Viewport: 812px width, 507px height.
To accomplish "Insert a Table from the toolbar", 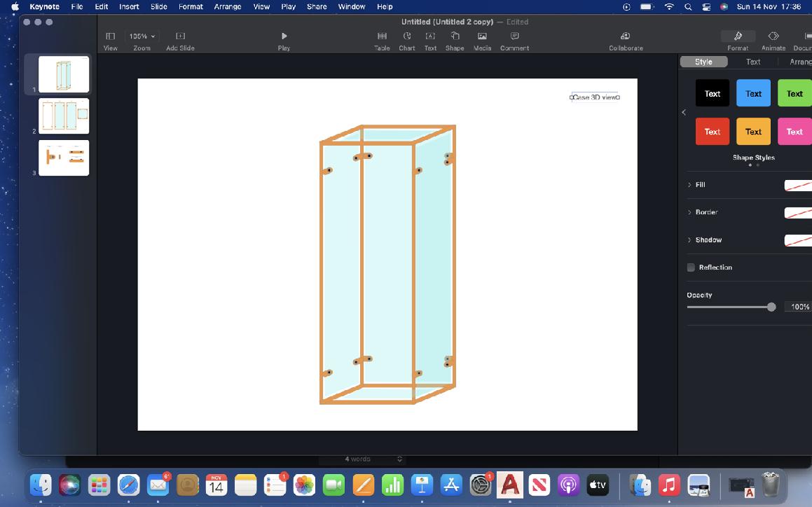I will [382, 36].
